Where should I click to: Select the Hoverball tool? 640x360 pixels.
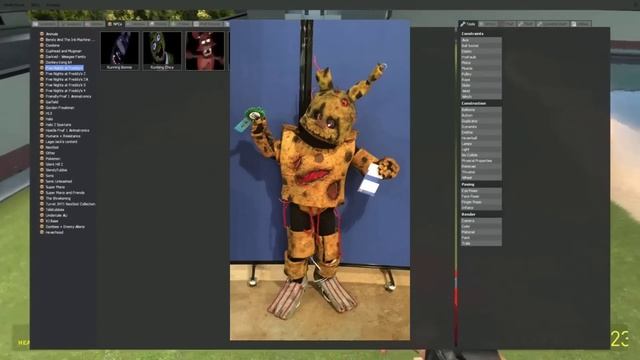(481, 138)
